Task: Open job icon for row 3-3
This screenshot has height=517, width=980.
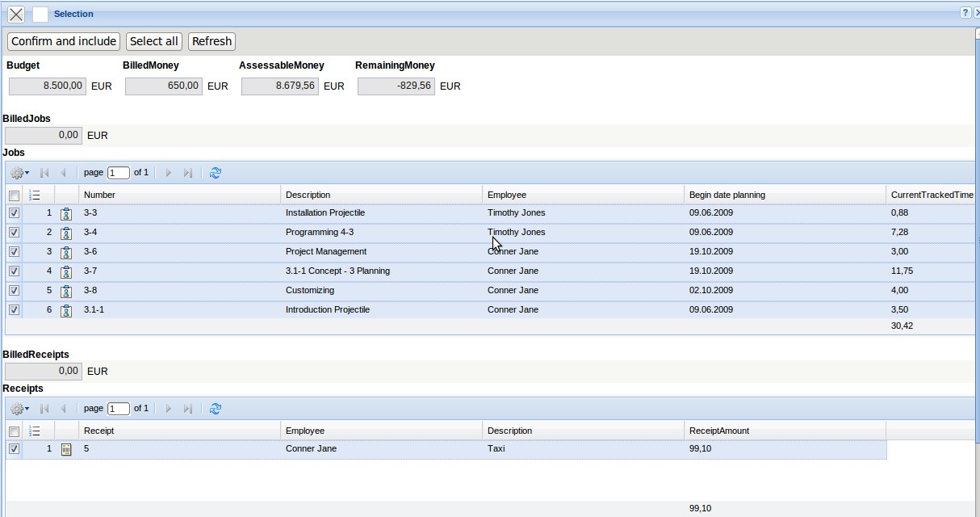Action: 66,213
